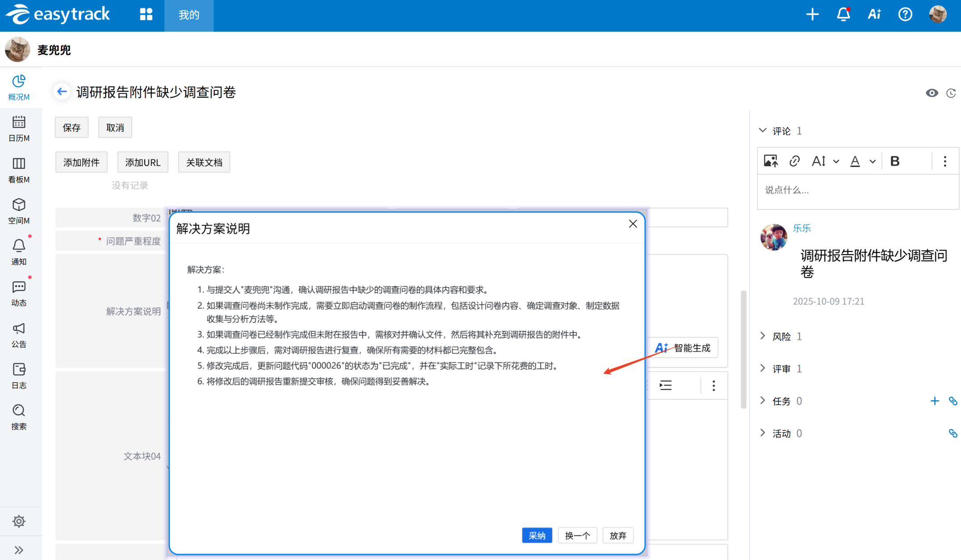Toggle the eye watch icon
Image resolution: width=961 pixels, height=560 pixels.
click(x=932, y=93)
